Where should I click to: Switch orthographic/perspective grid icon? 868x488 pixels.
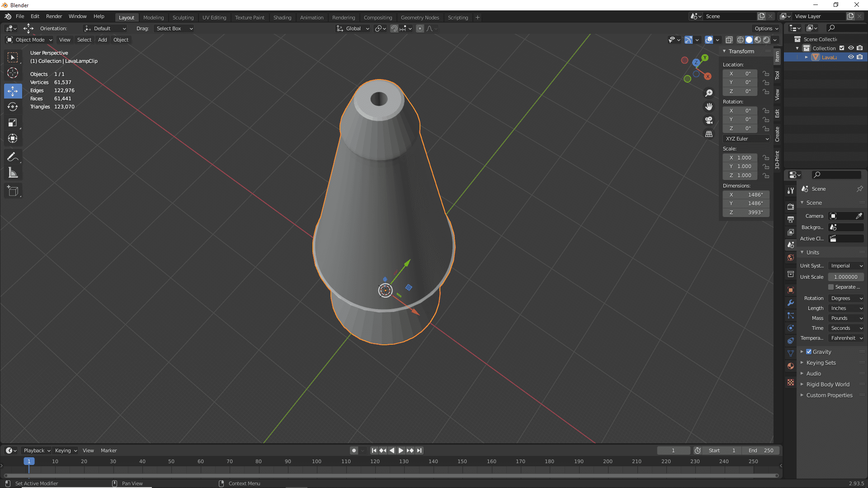(709, 134)
